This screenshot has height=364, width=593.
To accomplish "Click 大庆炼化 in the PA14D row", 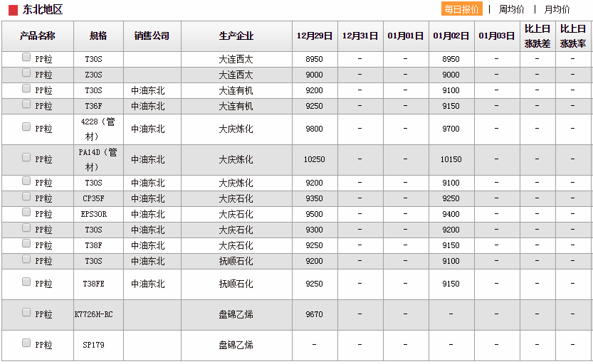I will point(236,160).
